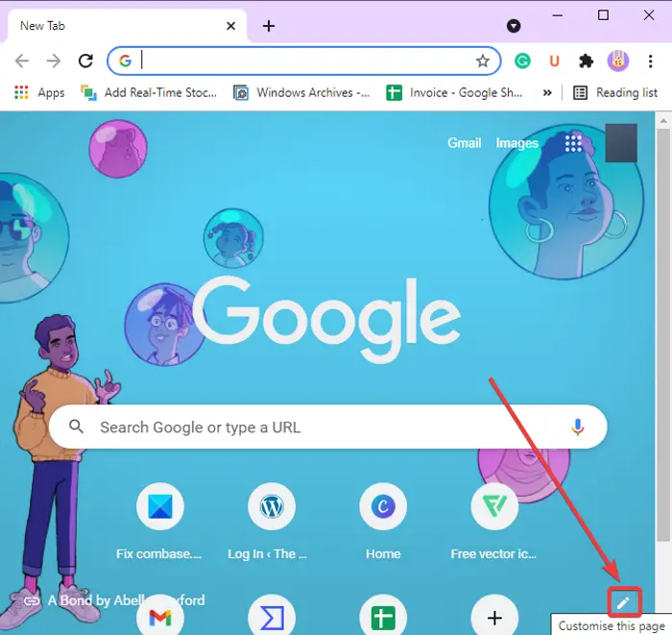The height and width of the screenshot is (635, 672).
Task: Click the scrollbar up arrow
Action: [663, 120]
